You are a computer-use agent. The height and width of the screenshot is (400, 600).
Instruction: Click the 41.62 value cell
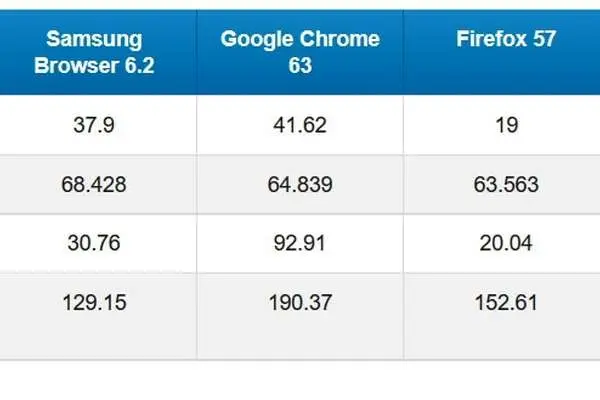click(x=300, y=125)
